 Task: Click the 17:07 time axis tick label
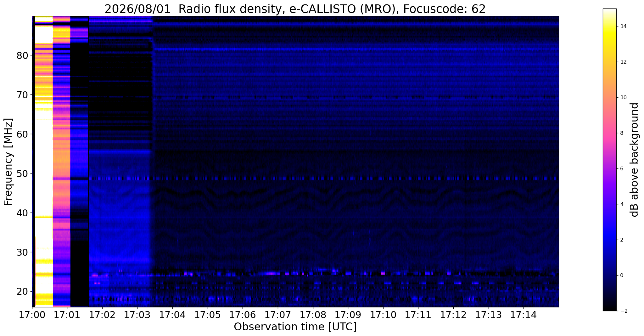click(x=277, y=315)
